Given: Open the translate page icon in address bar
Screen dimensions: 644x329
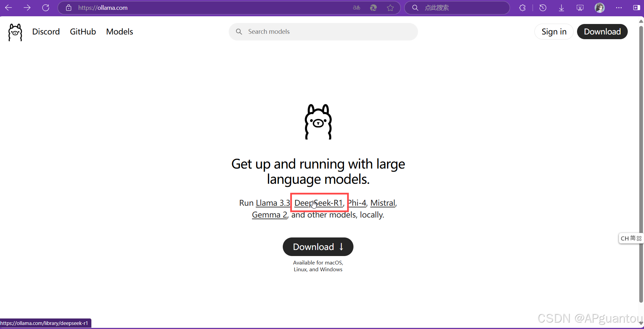Looking at the screenshot, I should (356, 7).
